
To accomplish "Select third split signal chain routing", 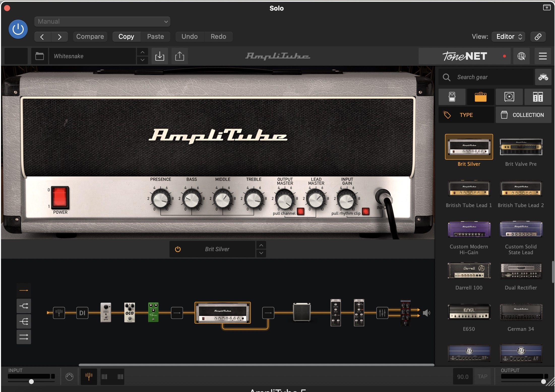I will [x=24, y=321].
